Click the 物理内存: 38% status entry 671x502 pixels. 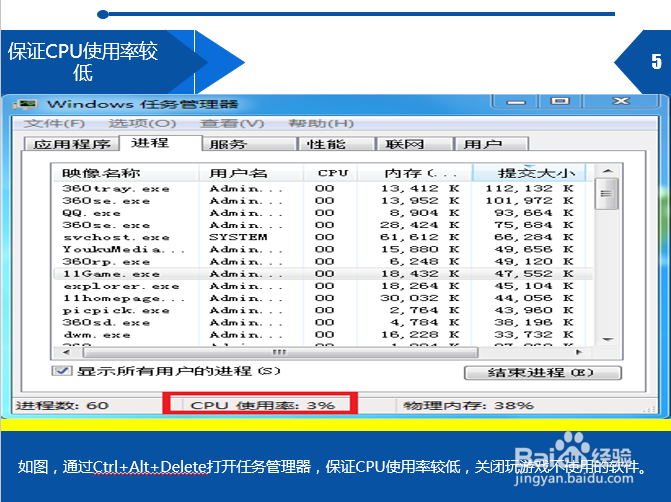[x=469, y=405]
